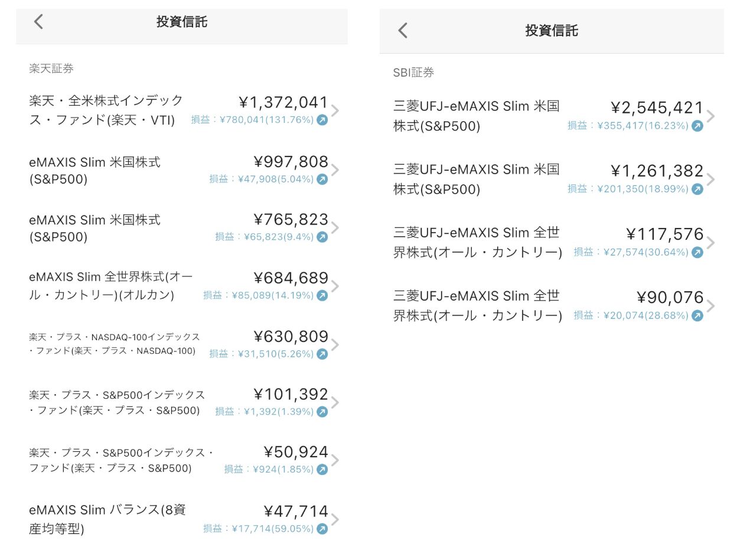Expand details chevron for ¥1,372,041 holding
This screenshot has width=737, height=560.
tap(335, 110)
